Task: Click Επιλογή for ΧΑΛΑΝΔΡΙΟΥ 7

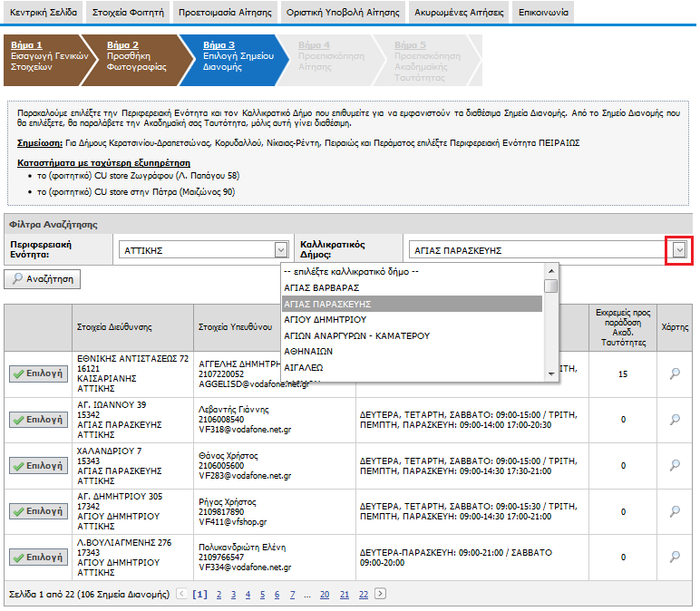Action: tap(38, 466)
